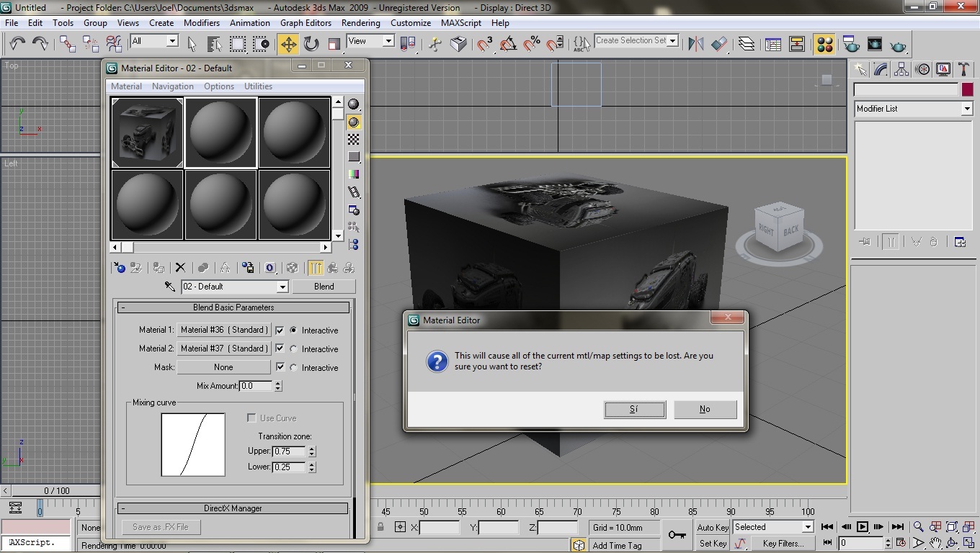Image resolution: width=980 pixels, height=553 pixels.
Task: Select Interactive radio for Mask
Action: [293, 367]
